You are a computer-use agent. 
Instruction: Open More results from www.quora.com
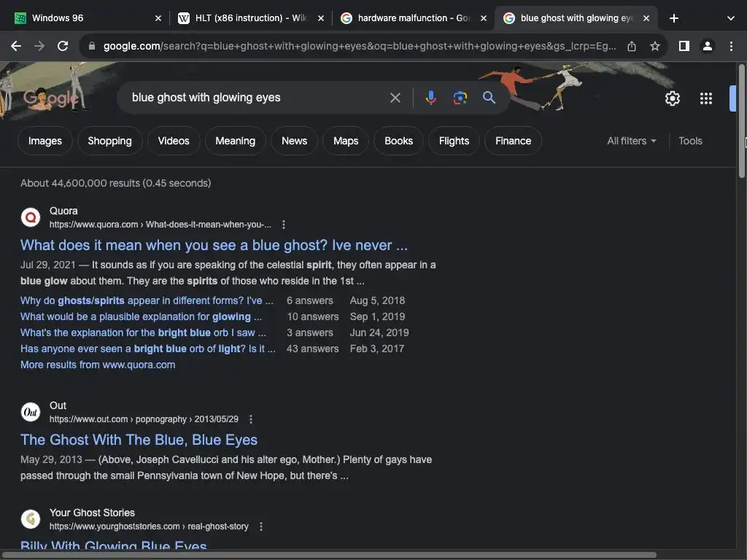click(98, 365)
